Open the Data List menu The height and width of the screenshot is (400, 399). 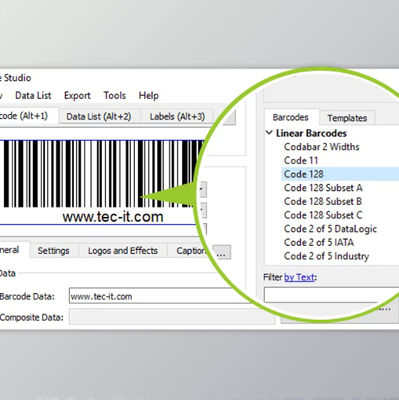[33, 96]
